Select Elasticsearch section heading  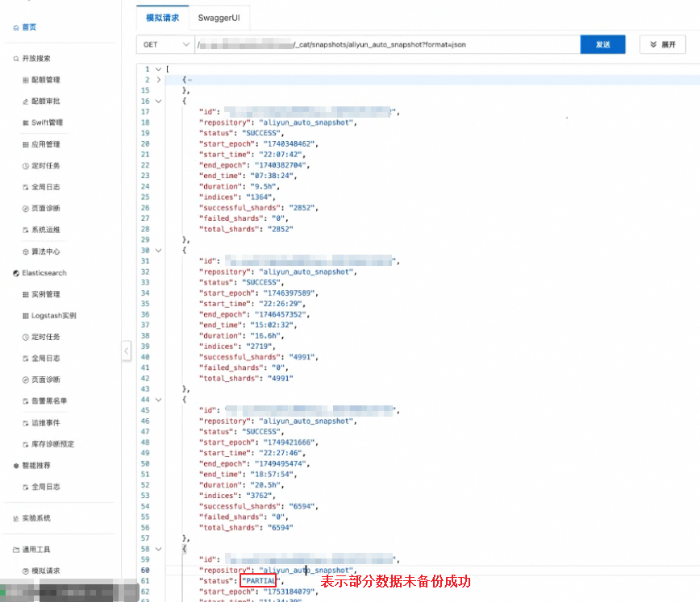point(44,272)
